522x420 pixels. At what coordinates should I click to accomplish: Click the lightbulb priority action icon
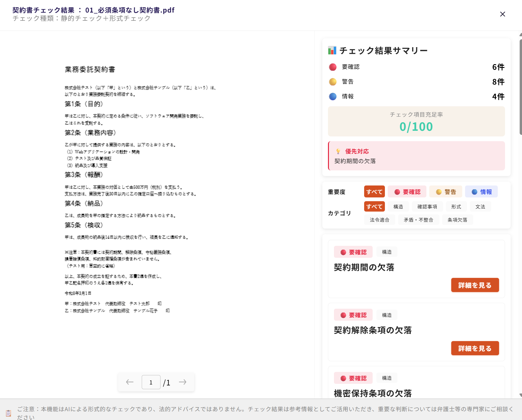[338, 152]
